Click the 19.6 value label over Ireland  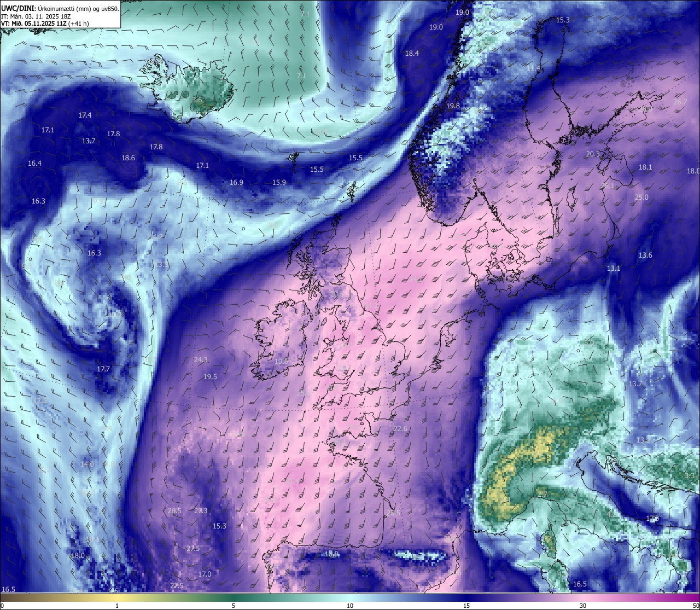click(x=281, y=362)
